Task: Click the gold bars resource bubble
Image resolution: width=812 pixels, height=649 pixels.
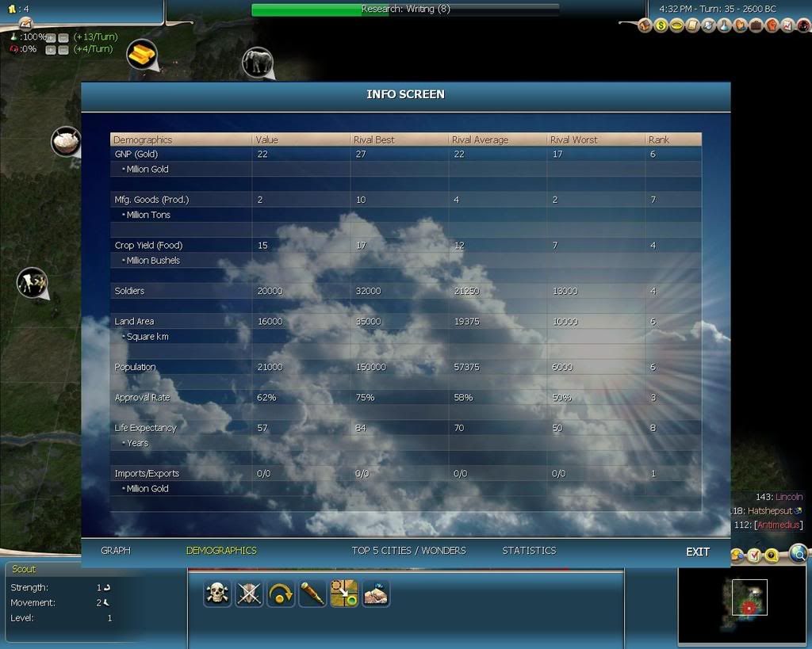Action: click(142, 55)
